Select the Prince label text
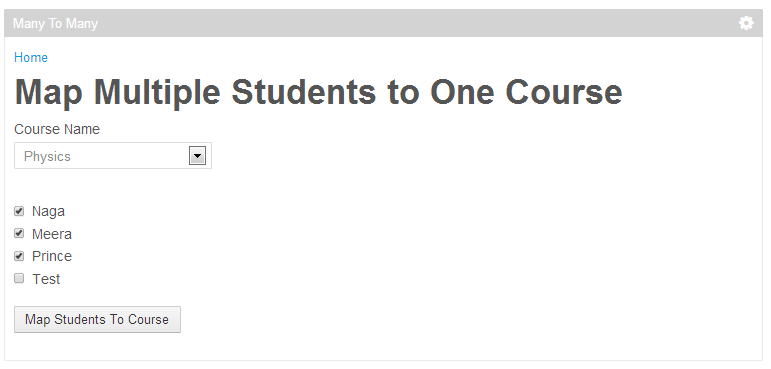The height and width of the screenshot is (369, 771). coord(52,256)
